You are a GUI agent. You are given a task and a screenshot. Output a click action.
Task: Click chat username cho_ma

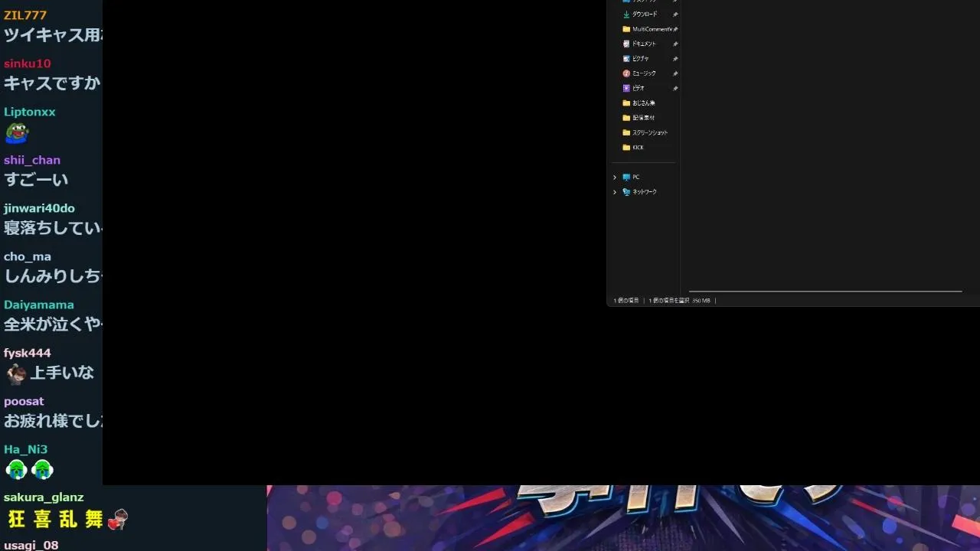pyautogui.click(x=28, y=256)
